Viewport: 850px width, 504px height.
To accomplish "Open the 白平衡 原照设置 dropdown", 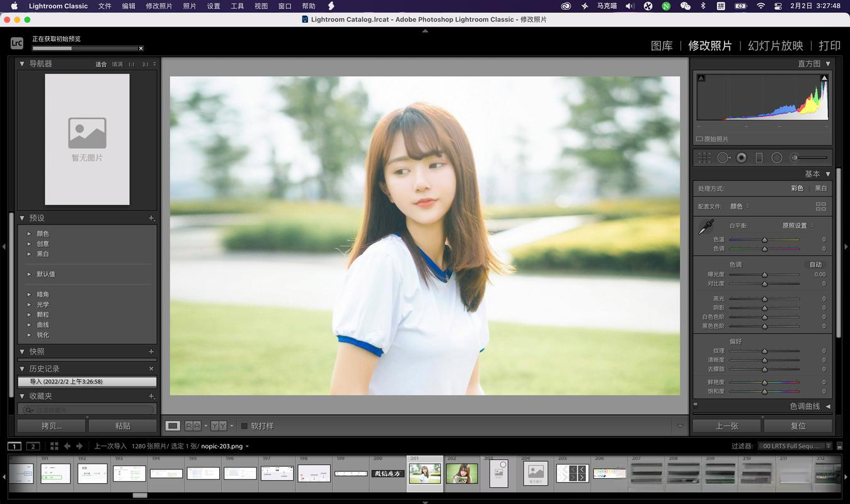I will pos(797,226).
